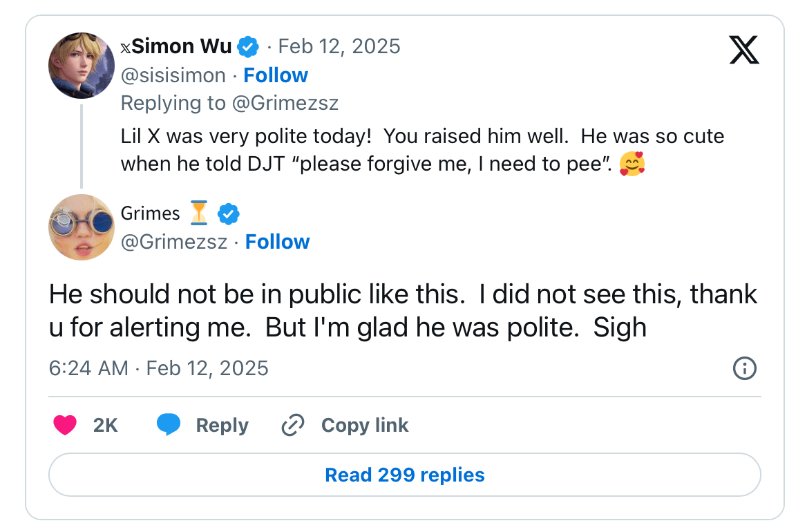Viewport: 807px width, 532px height.
Task: Click the Reply text label
Action: point(222,425)
